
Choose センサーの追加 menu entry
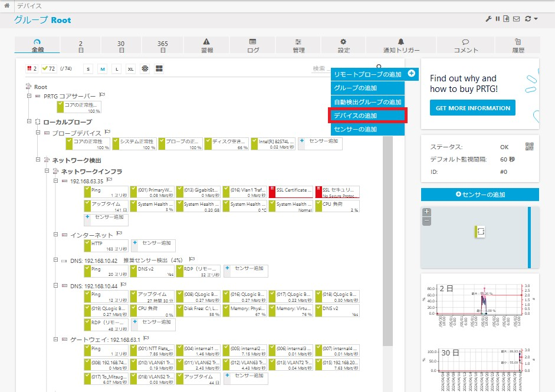click(x=368, y=129)
